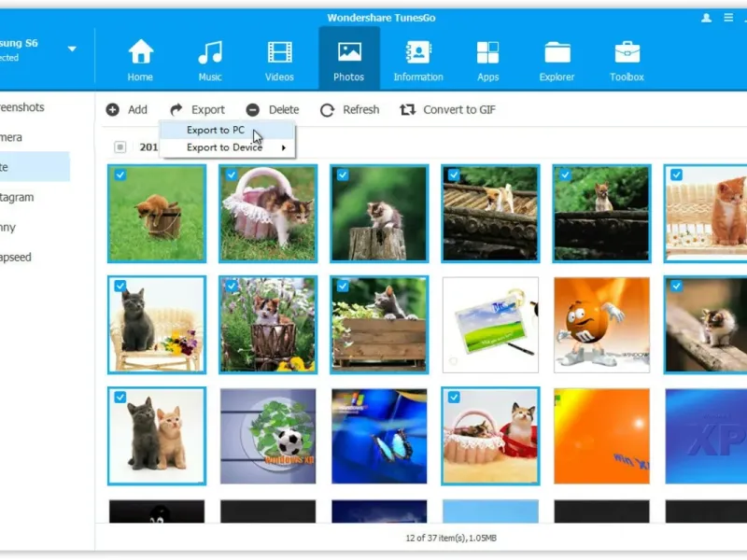Click the Convert to GIF label

click(459, 110)
